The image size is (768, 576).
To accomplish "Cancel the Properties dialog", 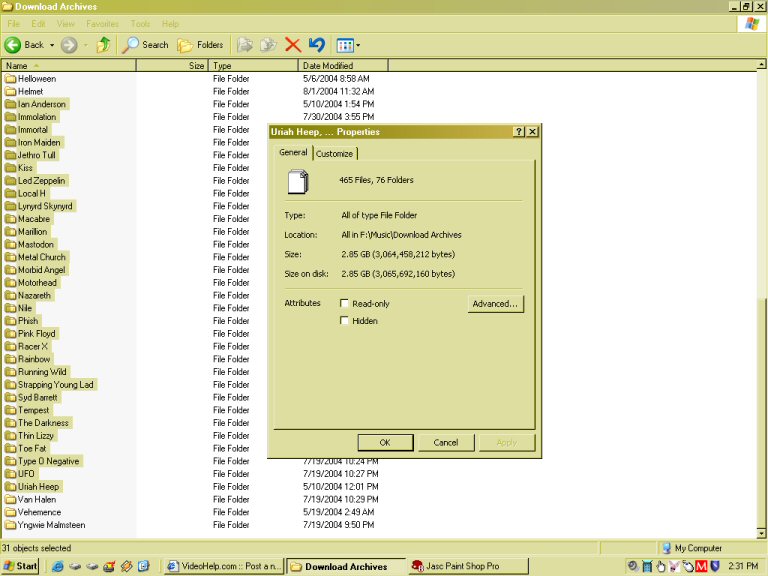I will (x=446, y=442).
